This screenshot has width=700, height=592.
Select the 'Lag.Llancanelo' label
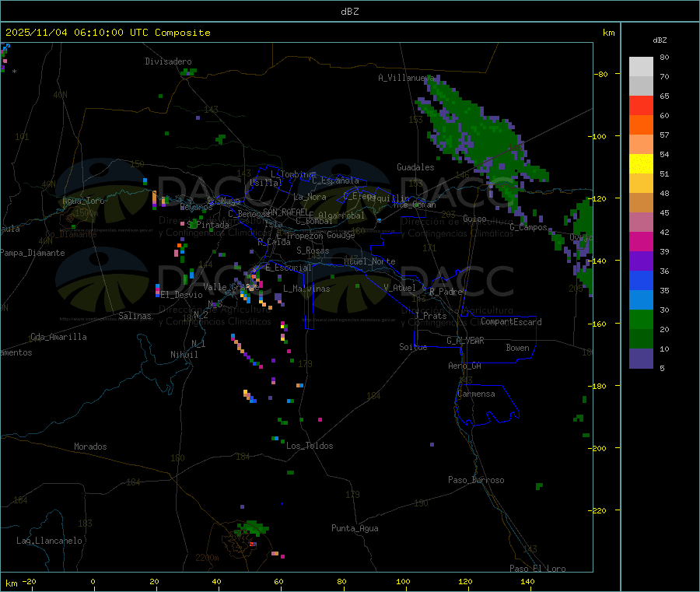pos(49,541)
